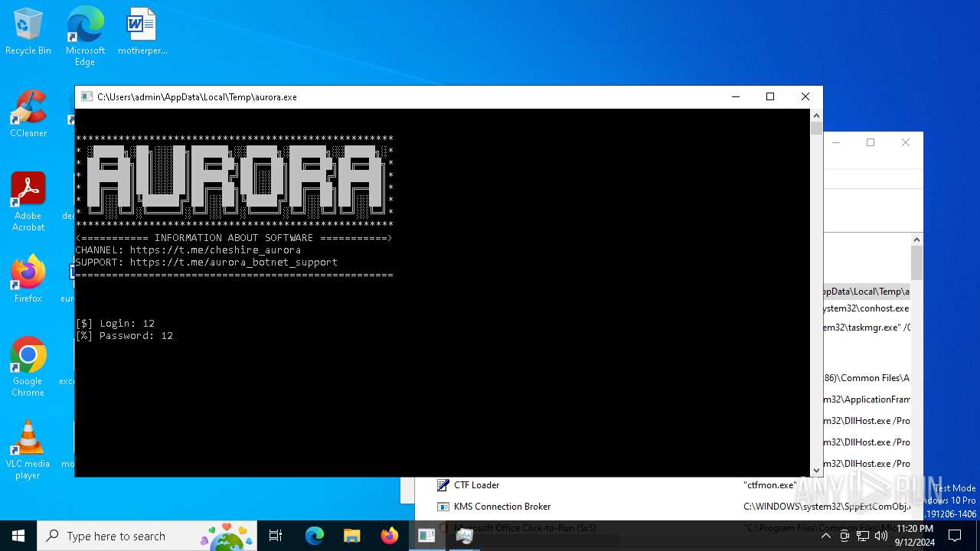Open network status tray icon

(863, 536)
